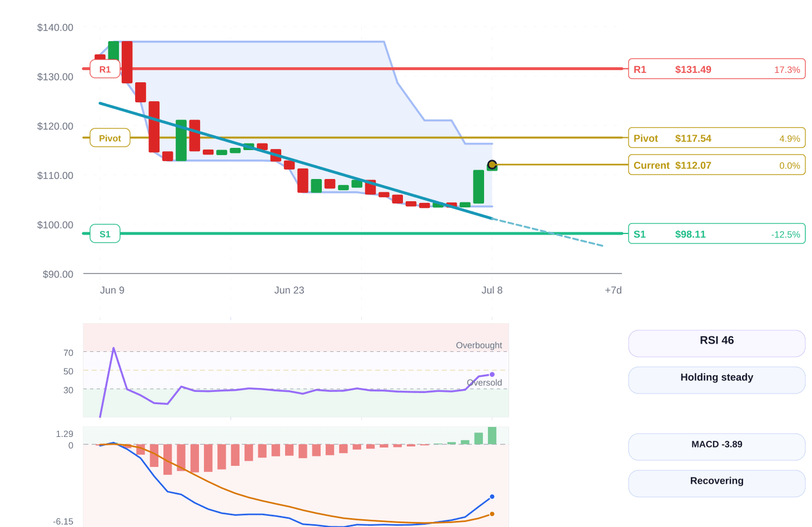Select the Recovering status badge
812x527 pixels.
[716, 484]
